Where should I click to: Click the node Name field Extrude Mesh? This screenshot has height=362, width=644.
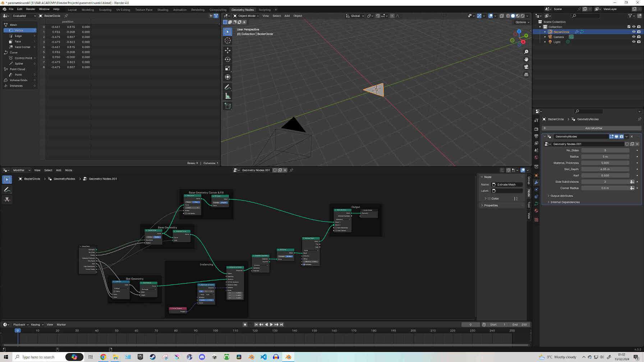[507, 185]
